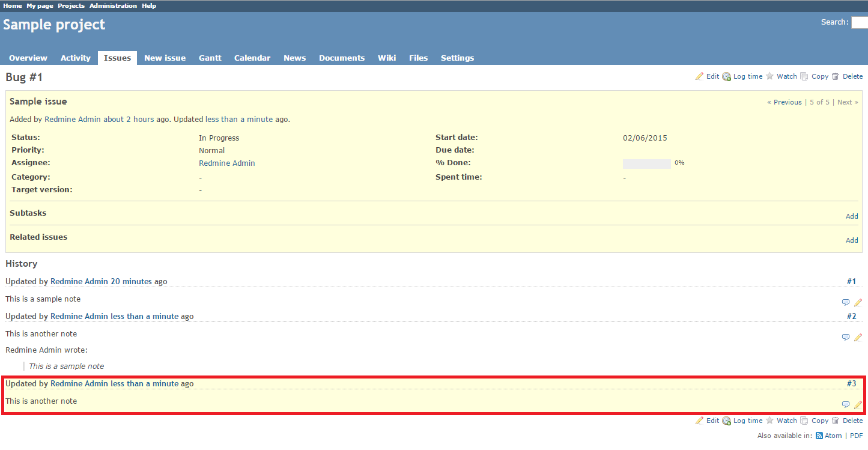Add a subtask via the Subtasks Add link
Screen dimensions: 868x450
point(852,216)
